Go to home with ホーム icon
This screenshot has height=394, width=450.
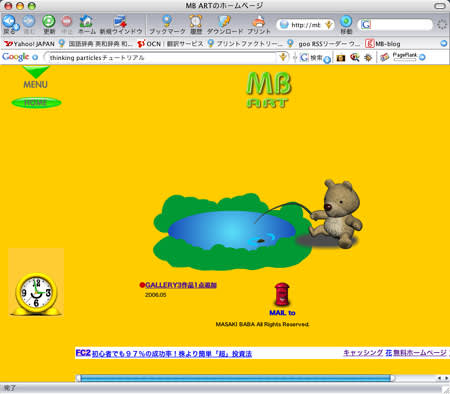pos(87,24)
